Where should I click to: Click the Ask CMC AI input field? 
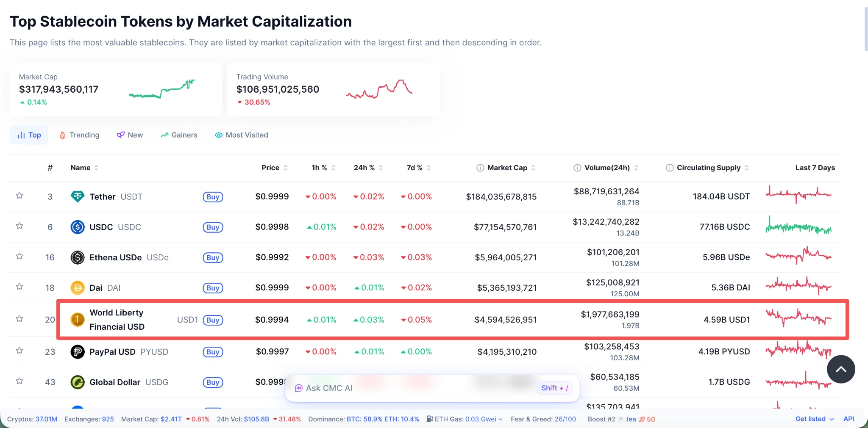coord(415,388)
